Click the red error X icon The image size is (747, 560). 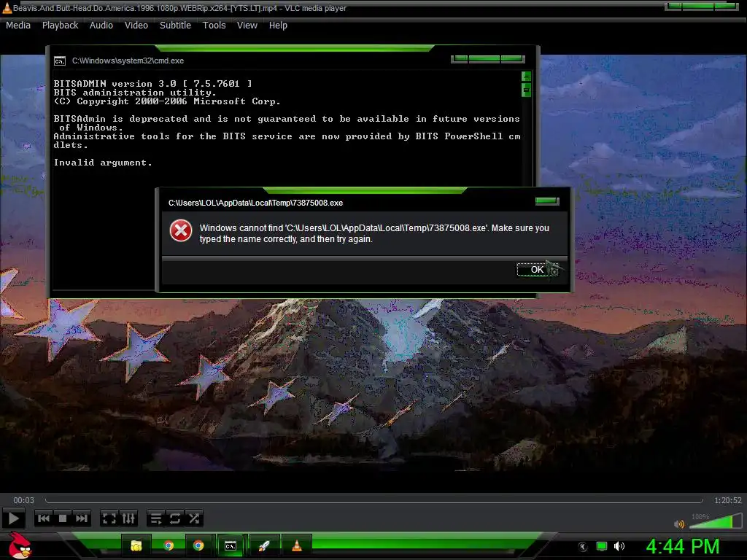point(181,231)
